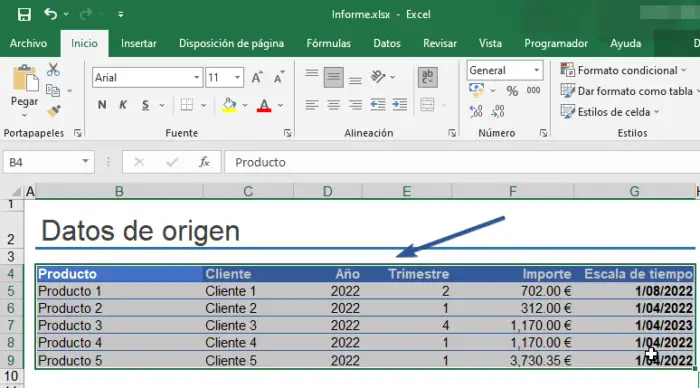This screenshot has height=388, width=700.
Task: Open Customize Quick Access Toolbar menu
Action: tap(121, 14)
